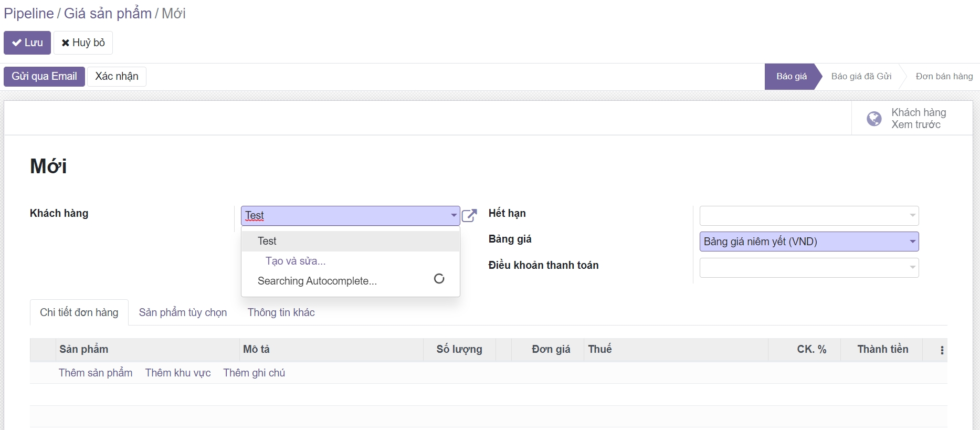The image size is (980, 430).
Task: Open the Thông tin khác tab
Action: 281,312
